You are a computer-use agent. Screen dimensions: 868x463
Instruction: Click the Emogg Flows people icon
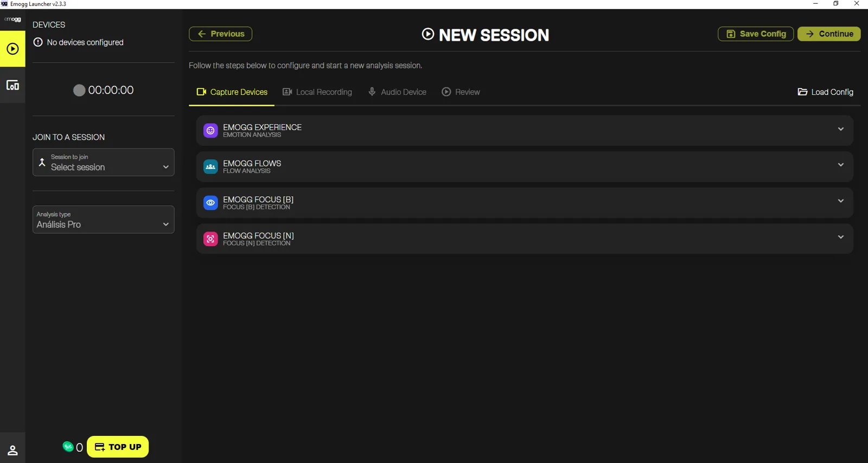210,166
